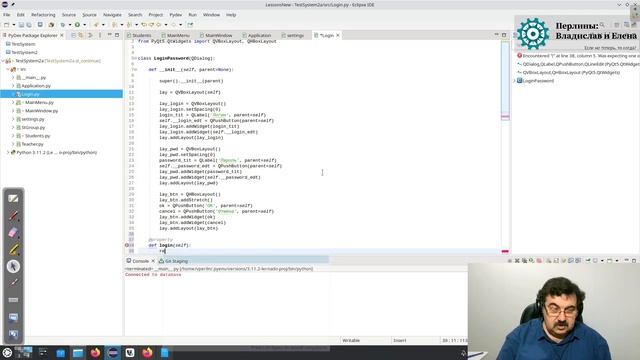The width and height of the screenshot is (640, 360).
Task: Select the pink eraser annotation tool
Action: [13, 233]
